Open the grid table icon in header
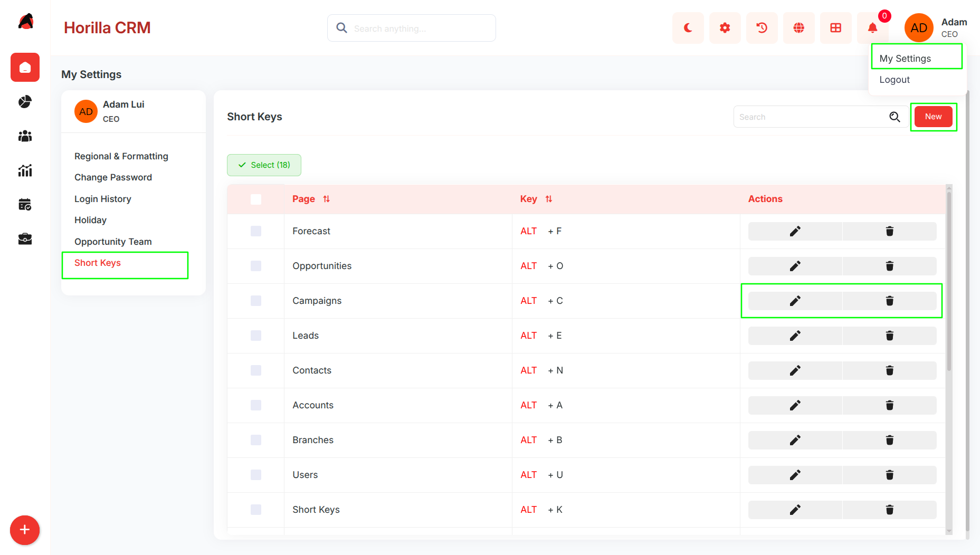This screenshot has height=555, width=980. (x=836, y=28)
